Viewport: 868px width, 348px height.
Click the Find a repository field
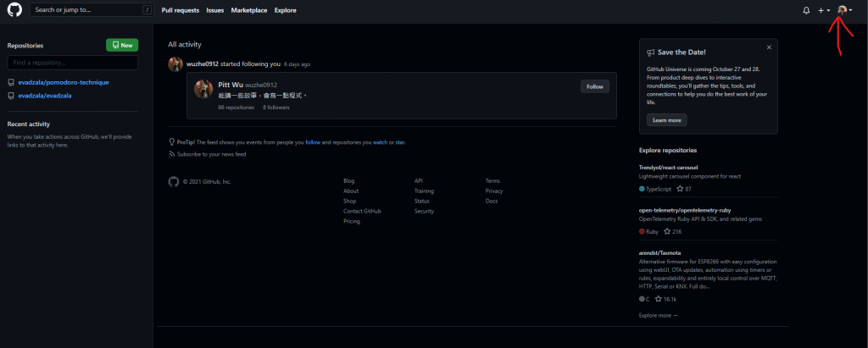73,63
